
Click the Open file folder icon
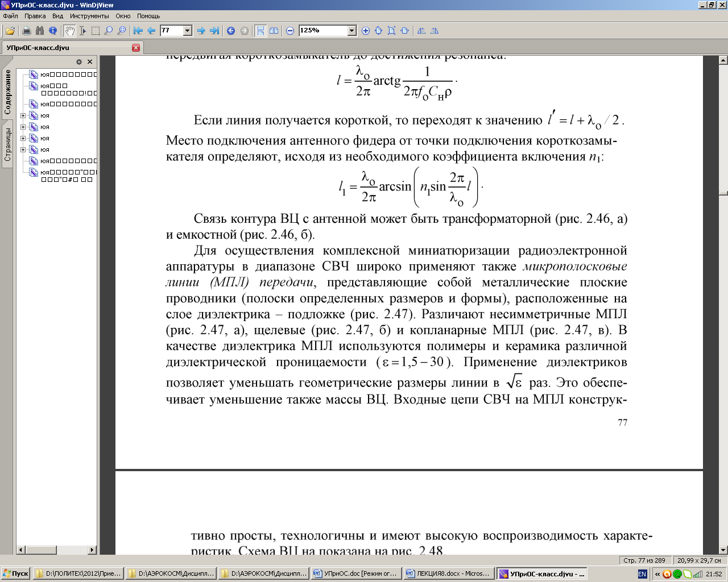pyautogui.click(x=10, y=31)
